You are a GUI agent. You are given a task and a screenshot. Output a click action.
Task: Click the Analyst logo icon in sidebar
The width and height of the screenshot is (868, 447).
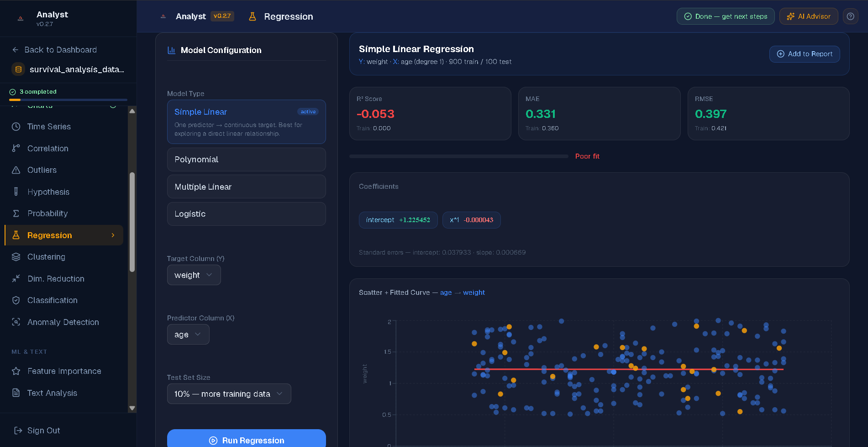pos(21,18)
